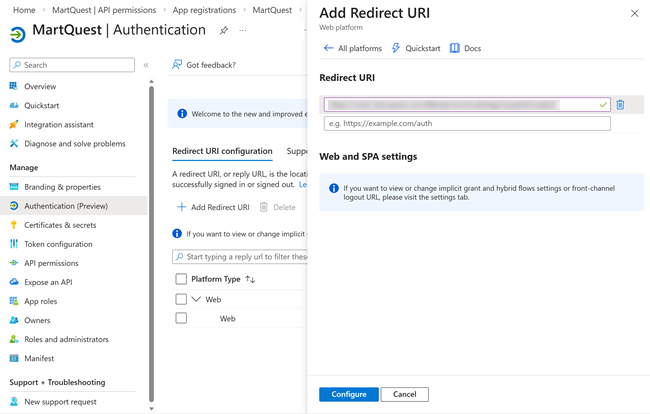Image resolution: width=650 pixels, height=414 pixels.
Task: Open Overview in the sidebar
Action: [x=40, y=87]
